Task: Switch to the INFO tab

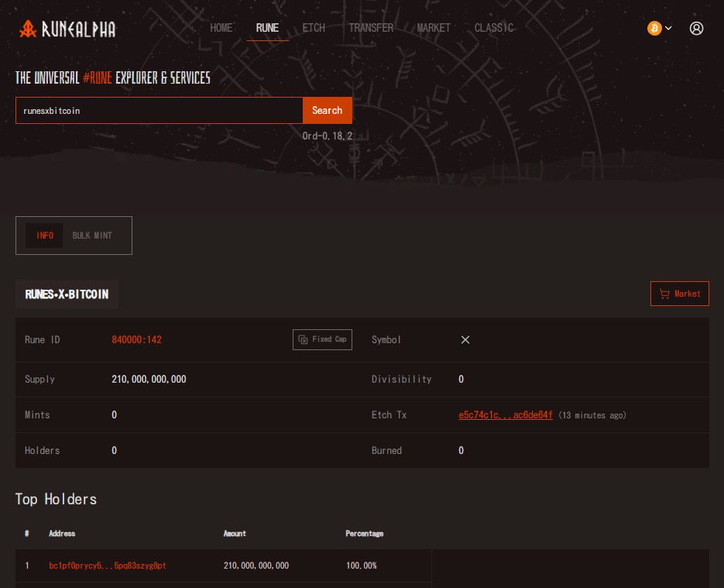Action: pos(44,235)
